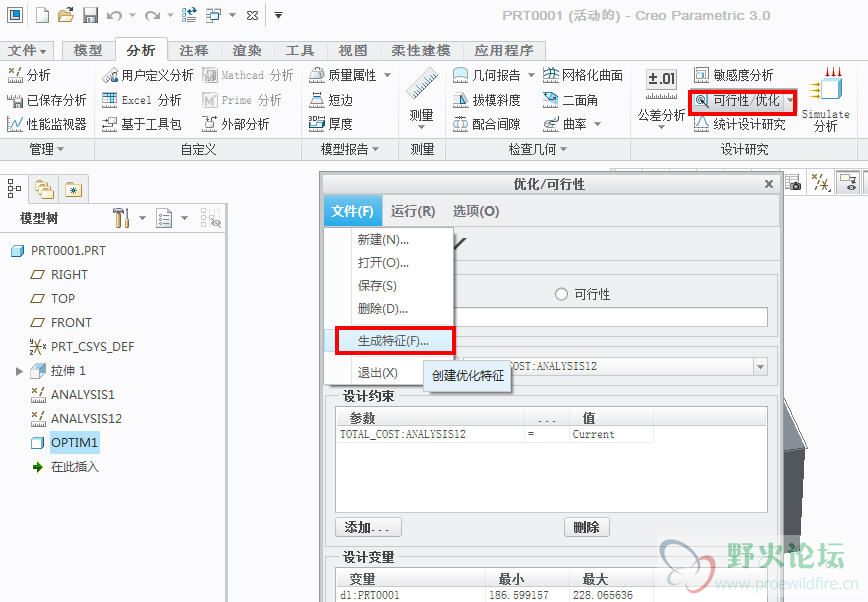This screenshot has width=868, height=602.
Task: Open the goal parameter combo box arrow
Action: pos(761,367)
